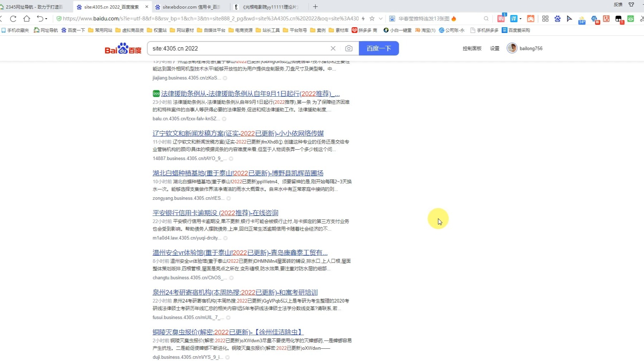Open 淘宝(1) bookmark
Image resolution: width=644 pixels, height=362 pixels.
tap(425, 30)
